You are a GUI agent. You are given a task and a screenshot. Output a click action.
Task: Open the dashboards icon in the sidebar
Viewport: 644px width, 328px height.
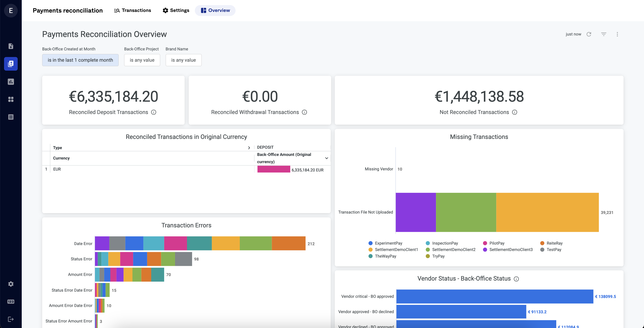(x=11, y=64)
